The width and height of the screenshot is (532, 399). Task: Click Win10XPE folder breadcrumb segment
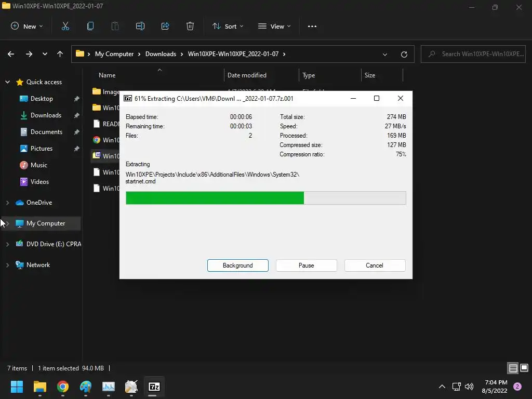point(233,54)
